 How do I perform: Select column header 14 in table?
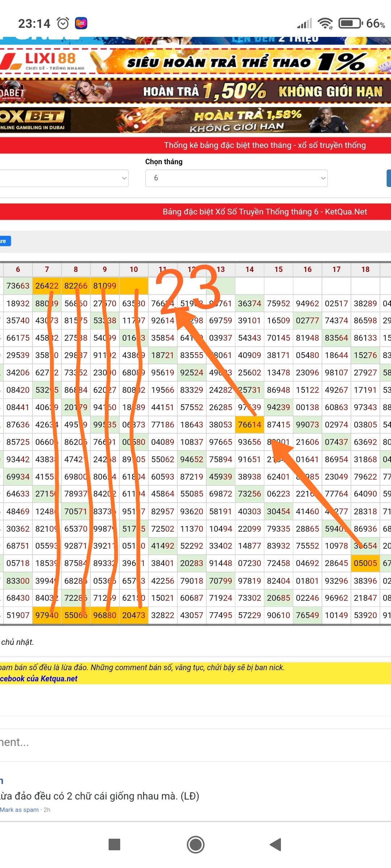(x=249, y=269)
